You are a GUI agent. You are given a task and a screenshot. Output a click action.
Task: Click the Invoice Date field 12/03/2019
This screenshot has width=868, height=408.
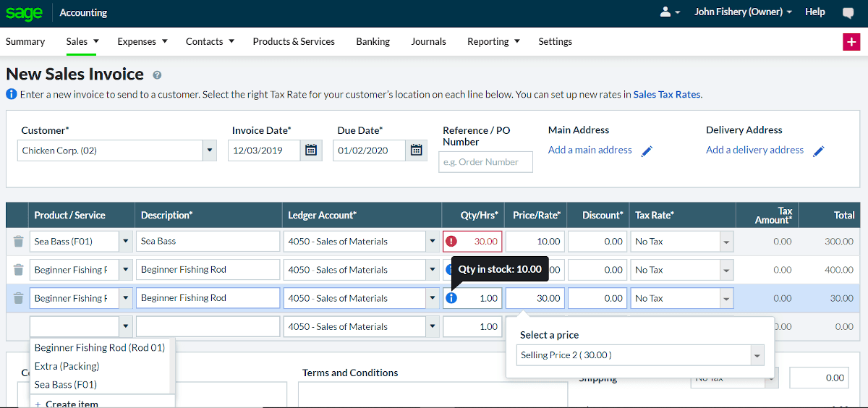pyautogui.click(x=264, y=150)
